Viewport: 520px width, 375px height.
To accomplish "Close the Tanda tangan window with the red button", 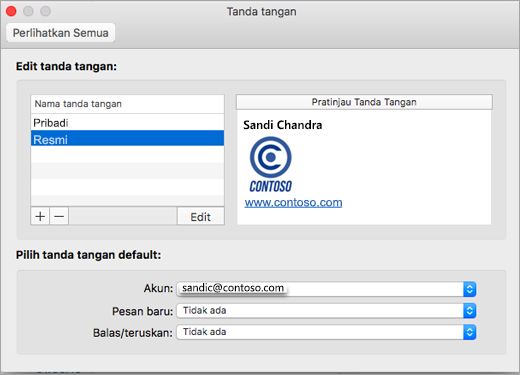I will click(x=11, y=11).
